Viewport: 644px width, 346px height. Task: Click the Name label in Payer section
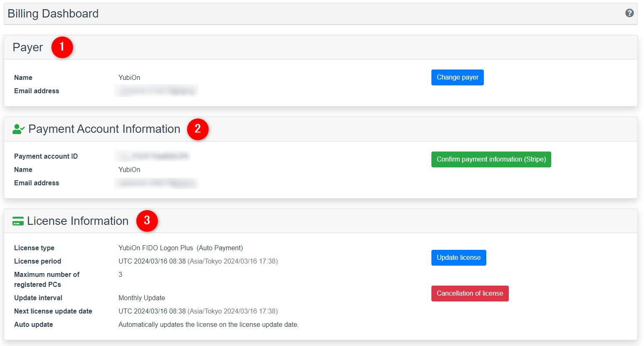pyautogui.click(x=23, y=78)
